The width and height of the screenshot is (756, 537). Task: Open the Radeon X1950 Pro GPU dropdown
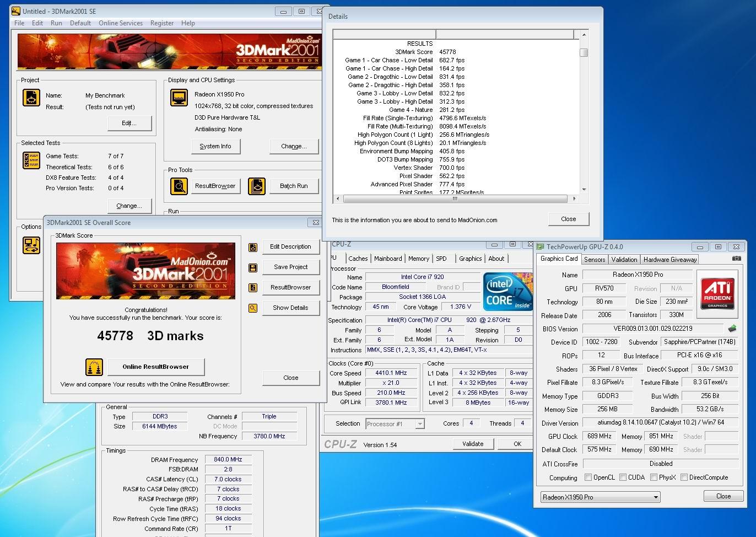600,497
